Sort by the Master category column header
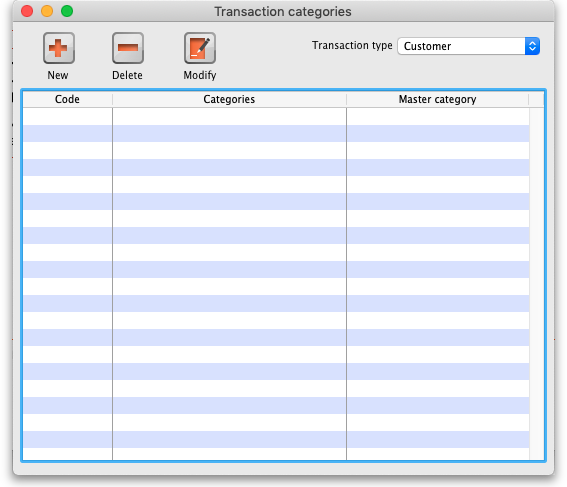Viewport: 567px width, 487px height. [438, 99]
